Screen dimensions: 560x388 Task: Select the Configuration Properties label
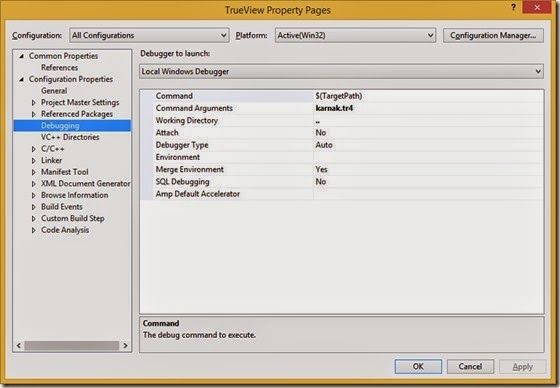click(x=71, y=79)
